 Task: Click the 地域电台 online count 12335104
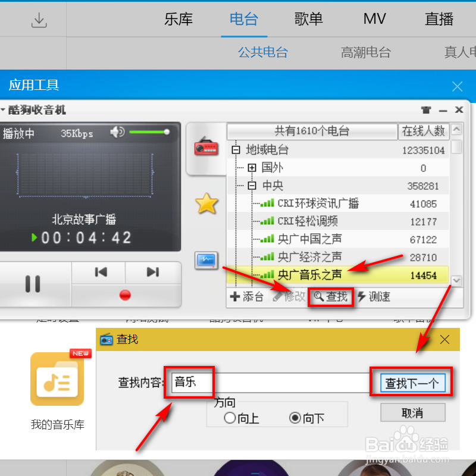coord(423,151)
